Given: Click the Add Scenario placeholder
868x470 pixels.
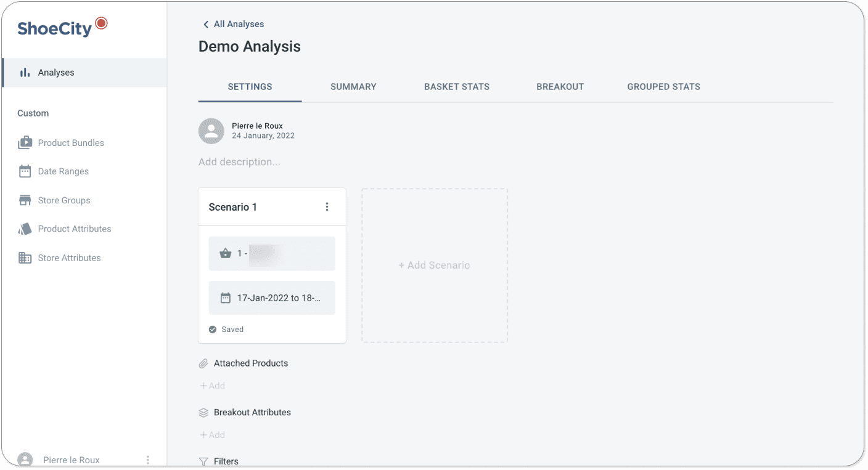Looking at the screenshot, I should tap(434, 265).
